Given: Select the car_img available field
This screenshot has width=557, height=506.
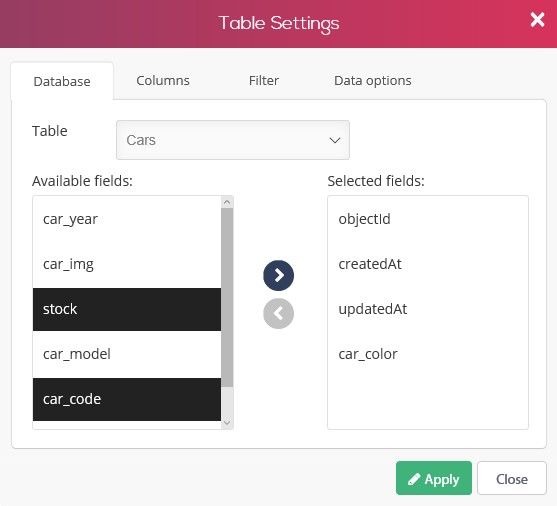Looking at the screenshot, I should pos(127,264).
